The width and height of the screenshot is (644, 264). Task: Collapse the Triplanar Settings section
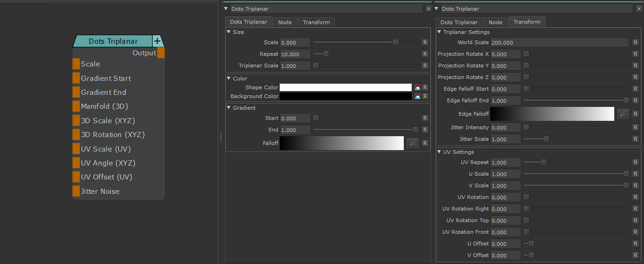tap(439, 32)
